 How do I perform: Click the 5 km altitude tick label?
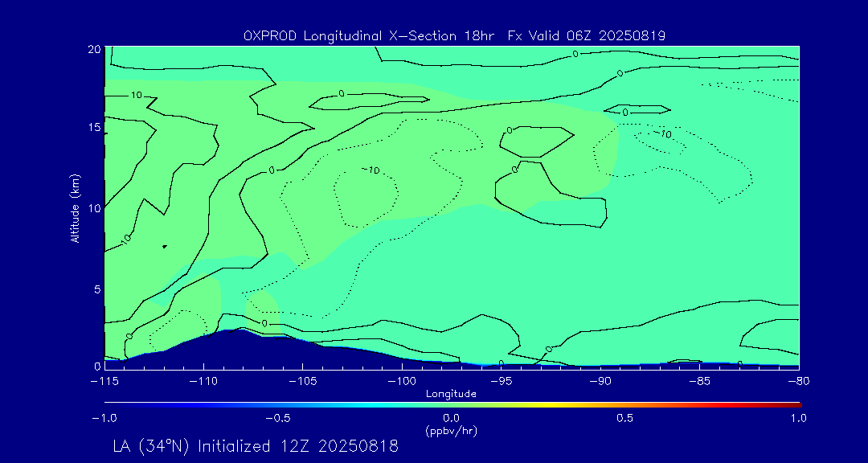coord(96,288)
